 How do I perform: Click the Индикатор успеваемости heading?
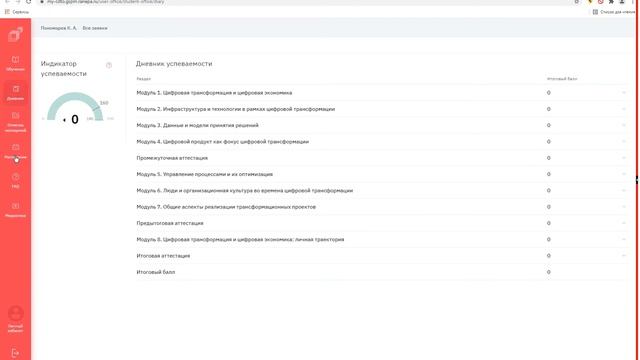pyautogui.click(x=64, y=69)
